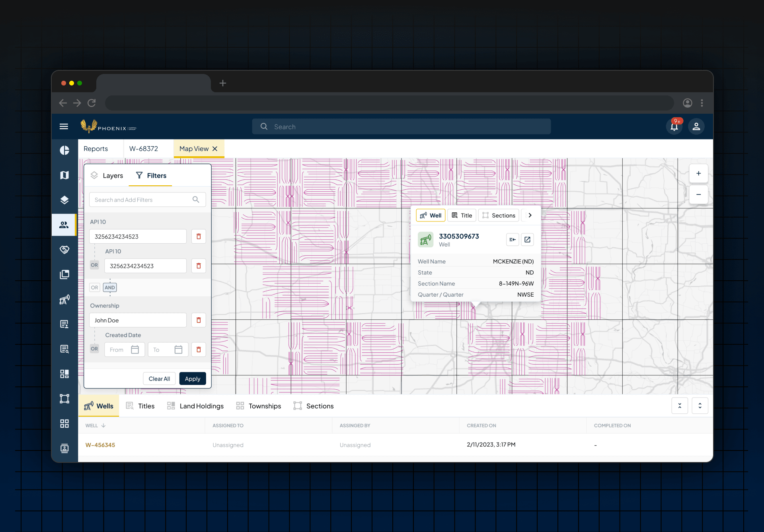Open the handshake sidebar icon
Image resolution: width=764 pixels, height=532 pixels.
(x=64, y=250)
